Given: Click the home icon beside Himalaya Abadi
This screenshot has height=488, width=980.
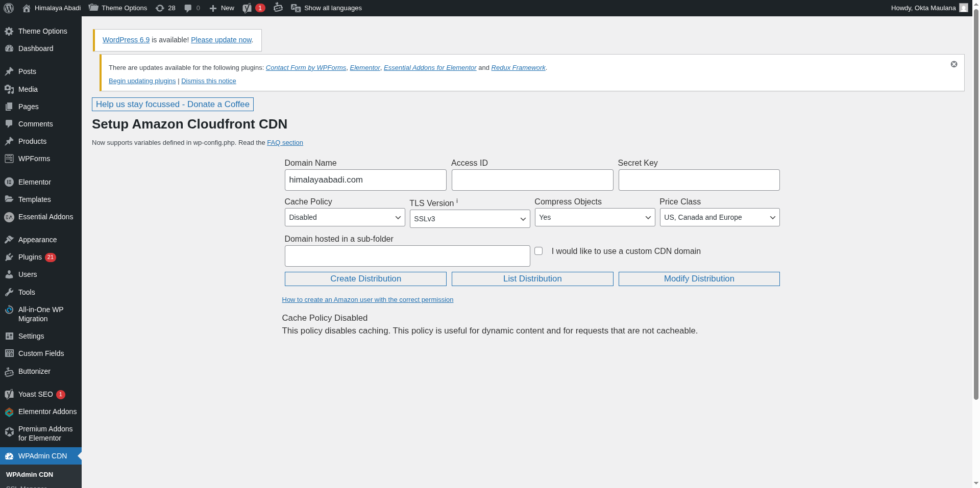Looking at the screenshot, I should [27, 8].
